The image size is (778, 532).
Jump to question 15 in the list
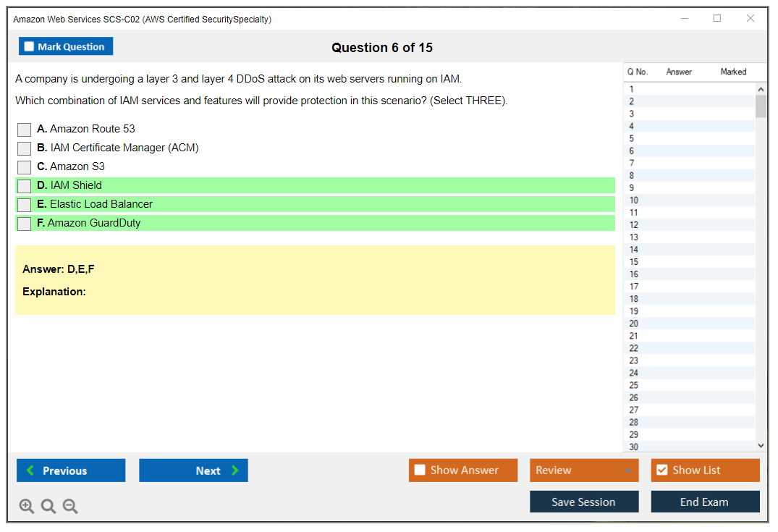coord(634,262)
